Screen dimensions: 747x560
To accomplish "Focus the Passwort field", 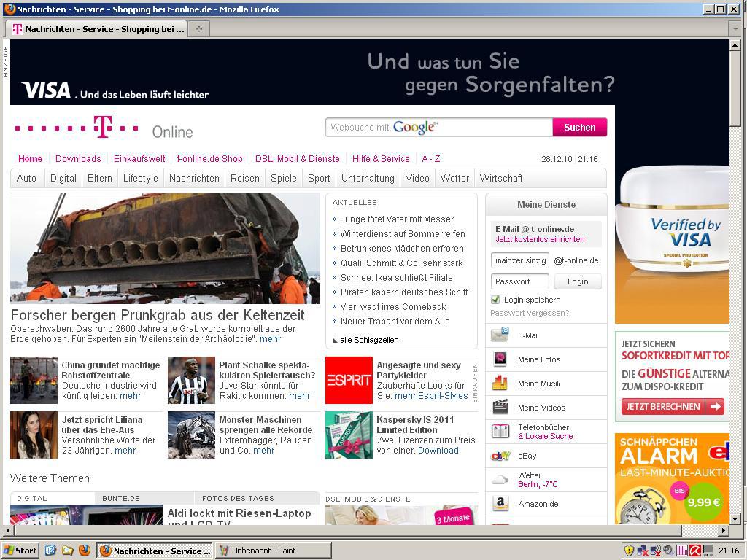I will tap(520, 281).
